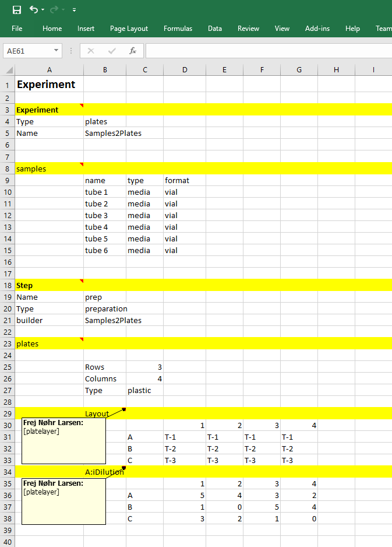Click the Save icon in title bar
Screen dimensions: 392x547
17,10
